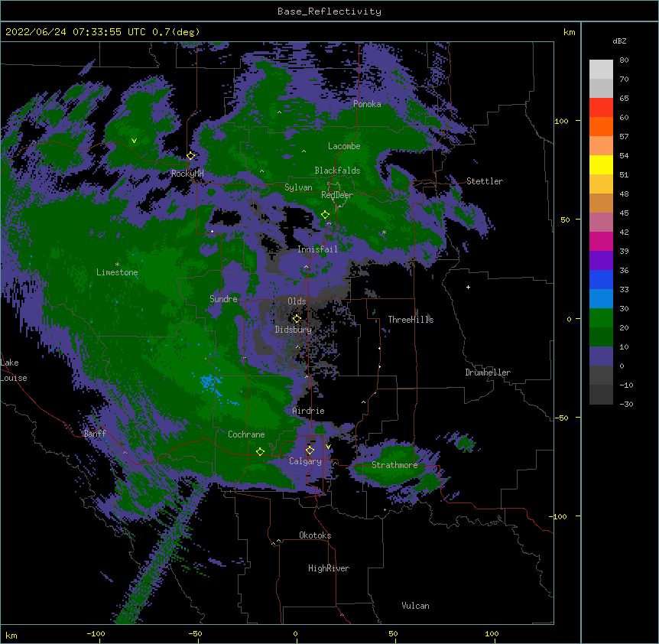Select the violet 39-36 dBZ legend swatch
659x644 pixels.
(601, 261)
